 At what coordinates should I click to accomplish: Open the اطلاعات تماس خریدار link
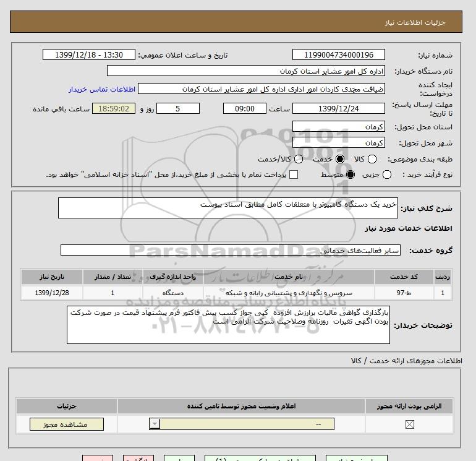point(102,89)
